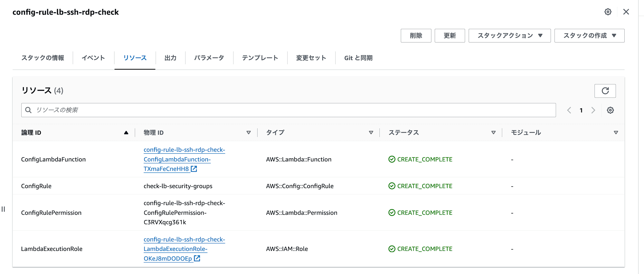Click AWS::Lambda::Function type cell
Viewport: 644px width, 274px height.
(298, 159)
